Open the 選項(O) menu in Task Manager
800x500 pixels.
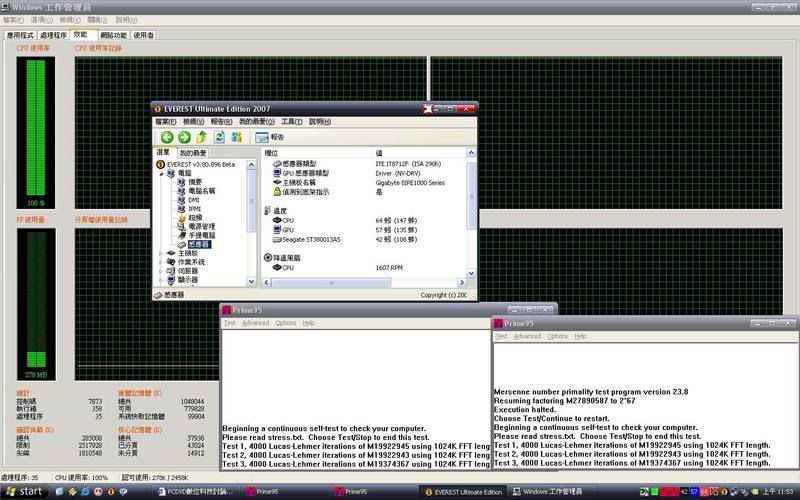(x=41, y=20)
